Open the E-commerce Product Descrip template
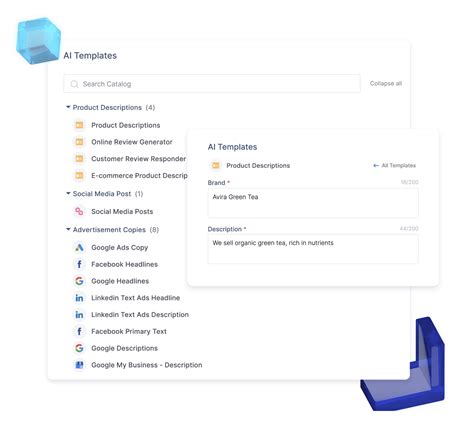The image size is (474, 435). 139,175
